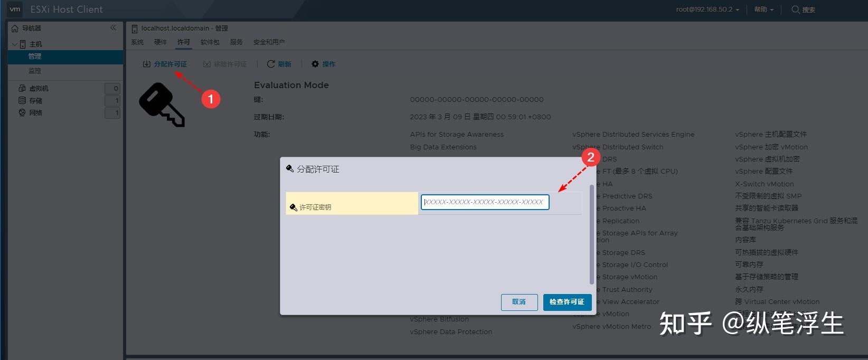Click Check License button in dialog
Screen dimensions: 868x360
(567, 302)
